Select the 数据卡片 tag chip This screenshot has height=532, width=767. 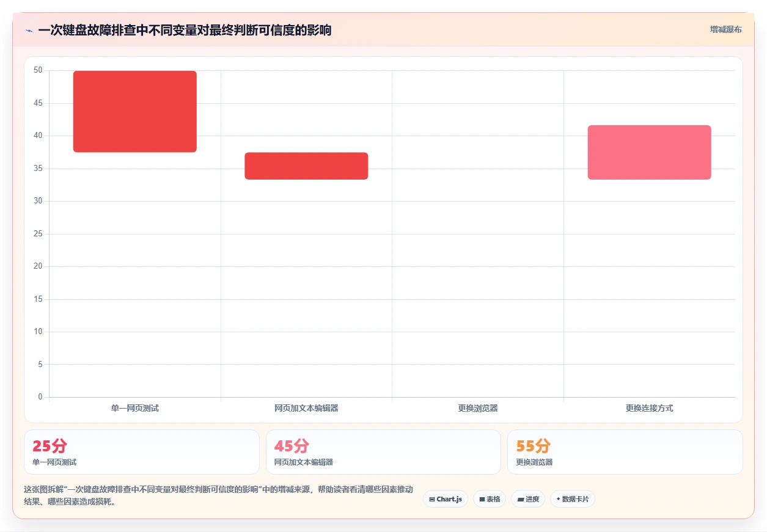573,499
